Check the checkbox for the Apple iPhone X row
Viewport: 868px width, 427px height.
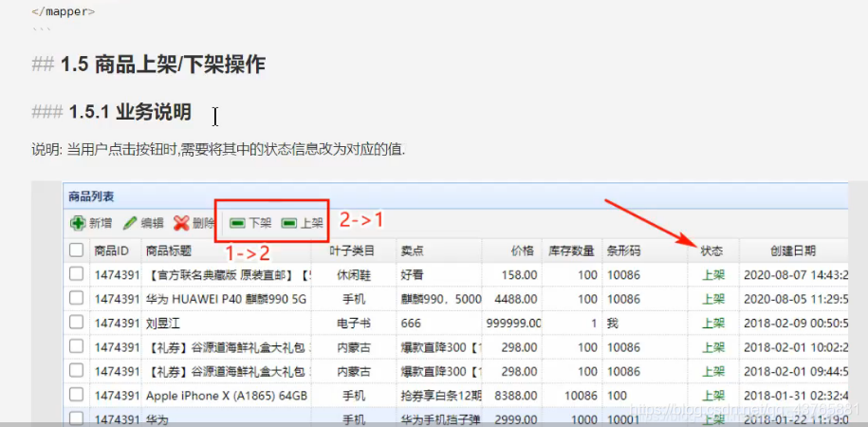[77, 395]
